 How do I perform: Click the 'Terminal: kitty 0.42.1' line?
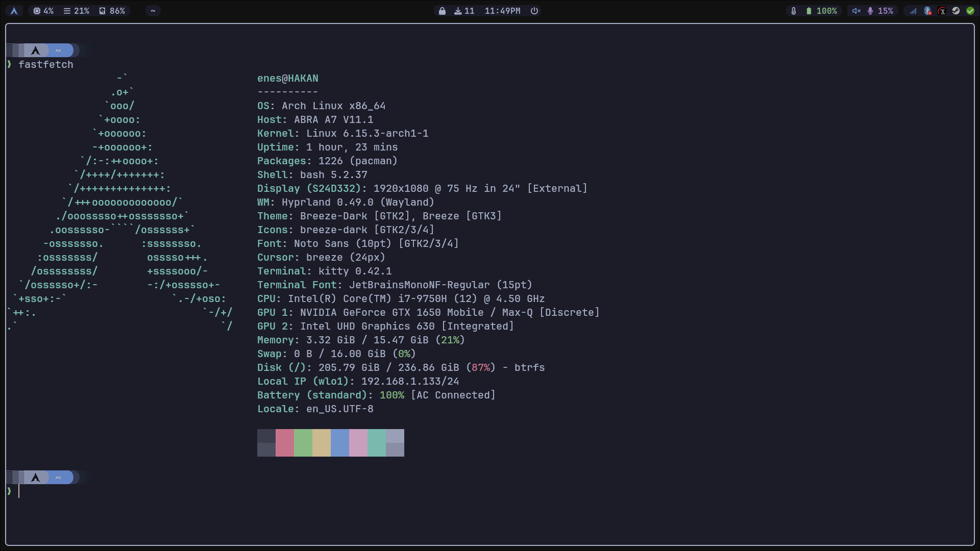coord(325,271)
